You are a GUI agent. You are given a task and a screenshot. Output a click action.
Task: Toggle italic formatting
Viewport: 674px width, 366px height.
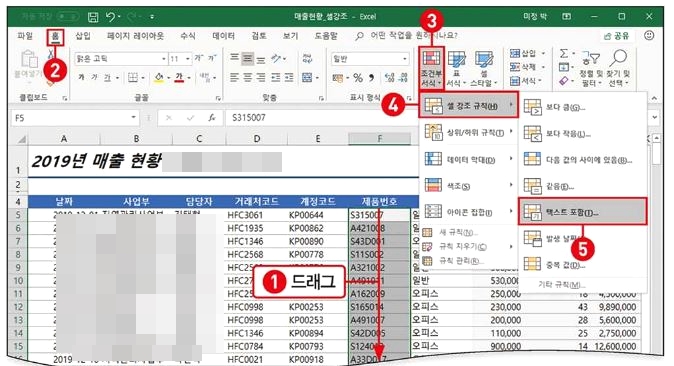click(94, 77)
